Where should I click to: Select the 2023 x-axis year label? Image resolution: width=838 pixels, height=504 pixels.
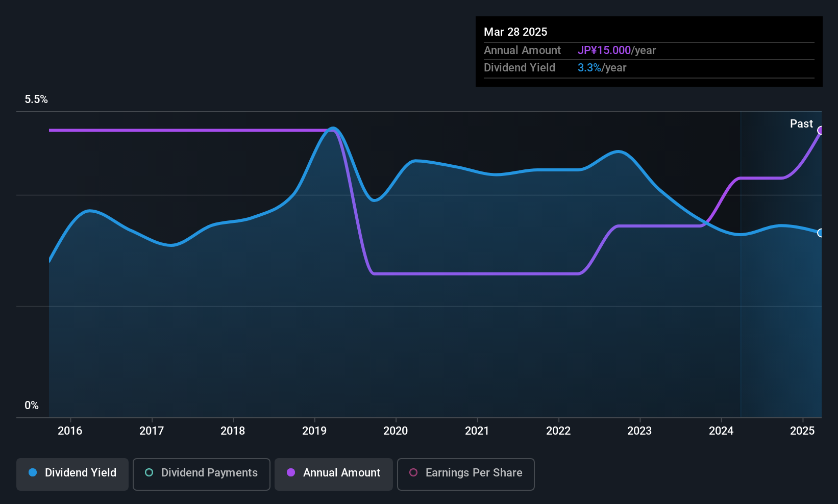[x=639, y=431]
